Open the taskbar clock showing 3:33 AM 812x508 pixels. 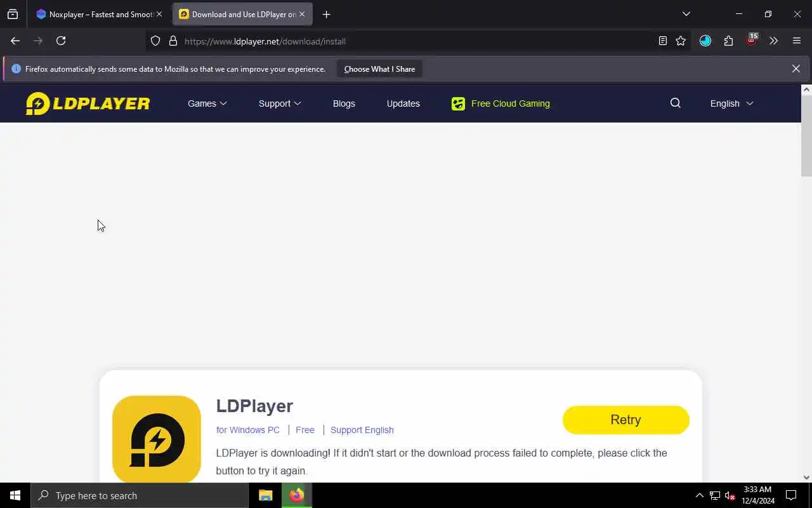(x=757, y=495)
